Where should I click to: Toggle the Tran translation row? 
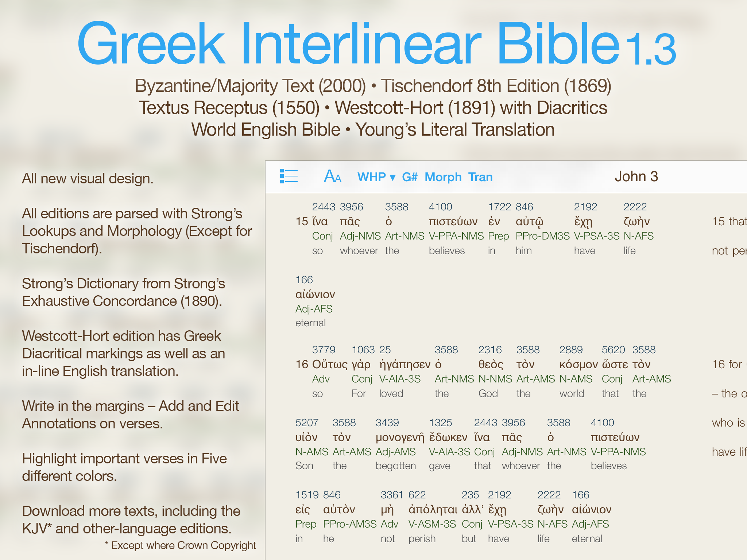tap(480, 177)
